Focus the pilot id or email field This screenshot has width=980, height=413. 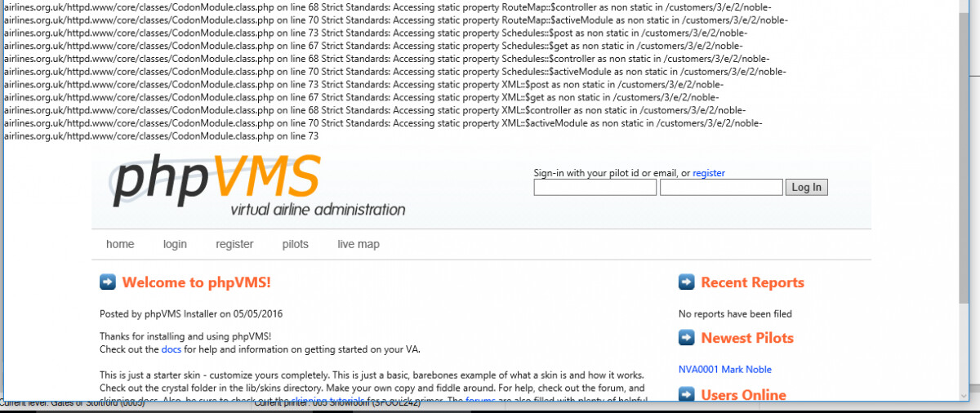(x=595, y=188)
